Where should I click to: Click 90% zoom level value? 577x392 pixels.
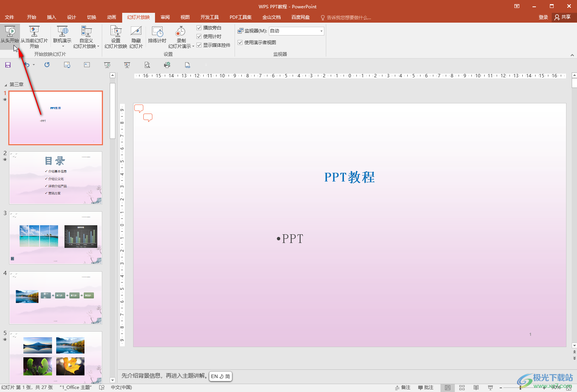[556, 387]
